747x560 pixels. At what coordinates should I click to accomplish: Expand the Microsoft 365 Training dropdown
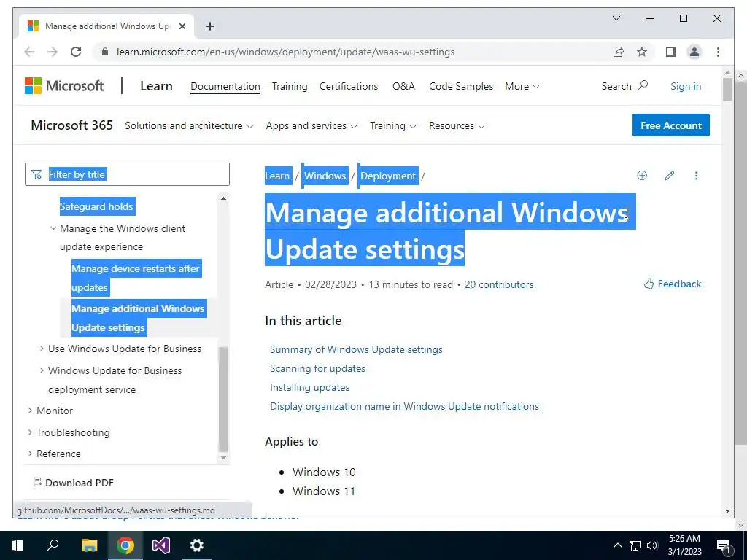393,125
